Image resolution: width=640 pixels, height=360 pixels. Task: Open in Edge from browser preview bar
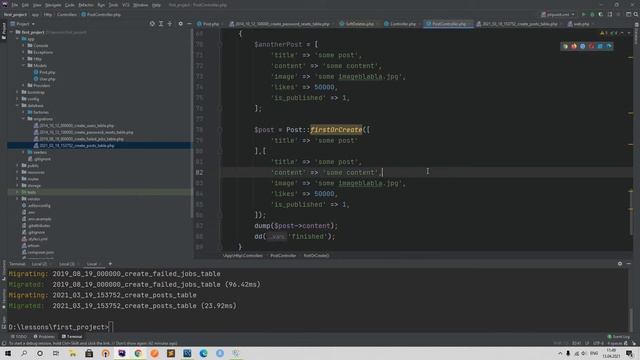[609, 46]
